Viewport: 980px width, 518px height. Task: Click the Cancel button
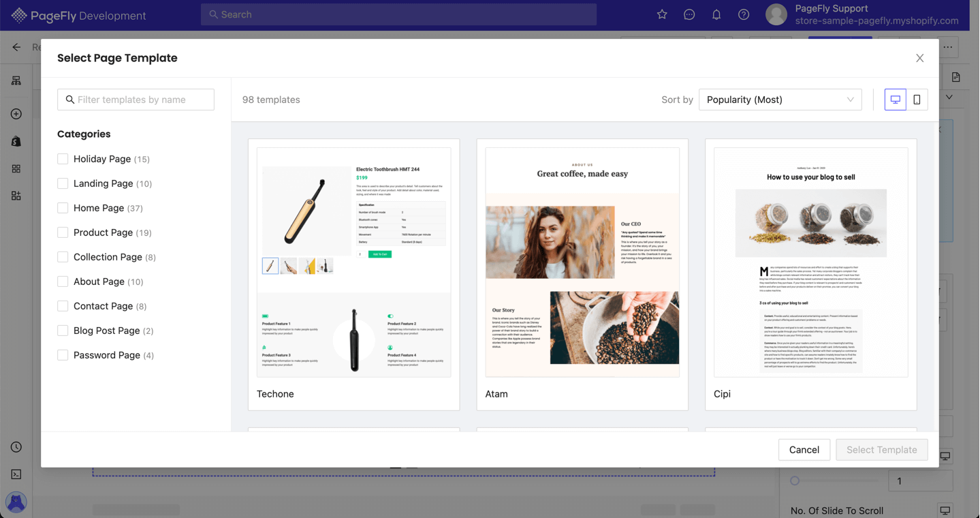click(x=804, y=450)
